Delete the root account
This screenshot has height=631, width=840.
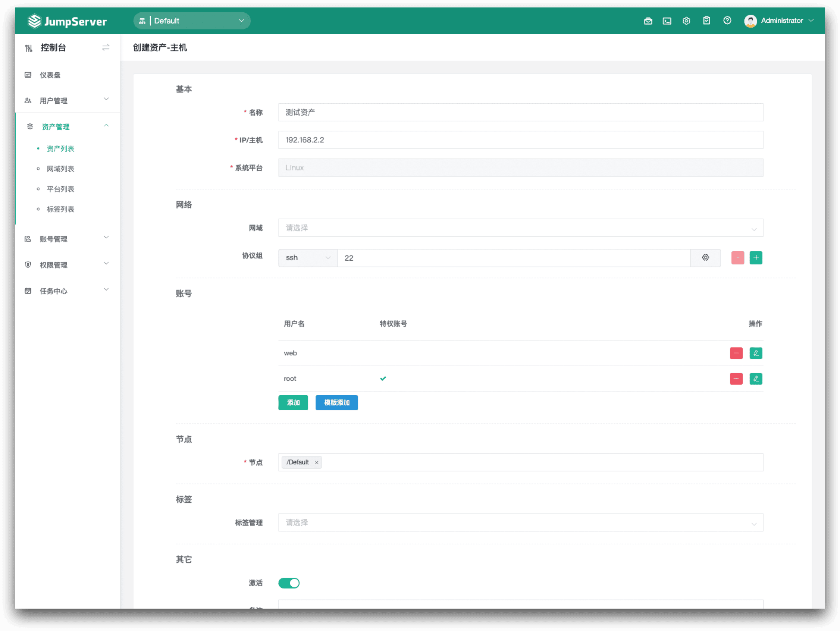coord(736,379)
